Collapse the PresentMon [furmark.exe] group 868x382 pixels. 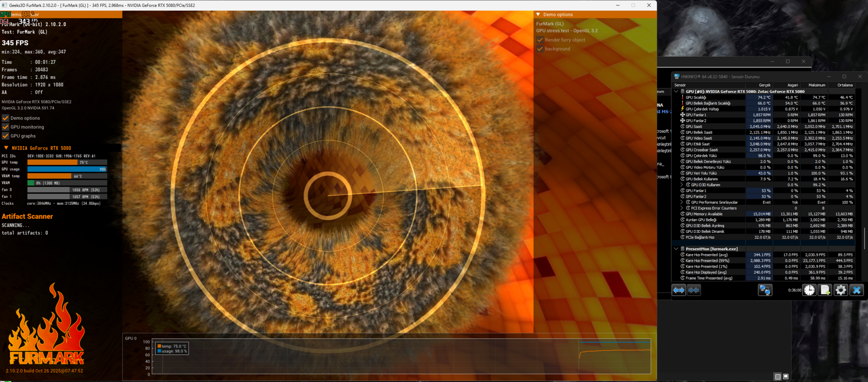676,249
